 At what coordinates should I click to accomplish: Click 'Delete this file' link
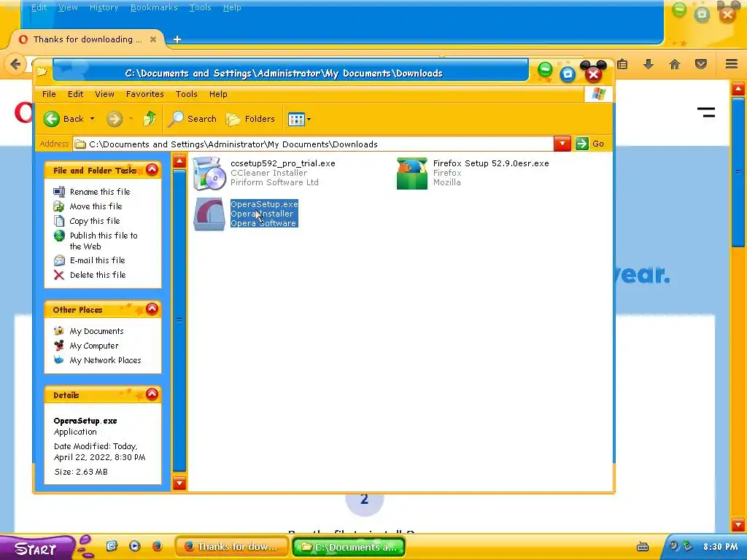pos(98,275)
